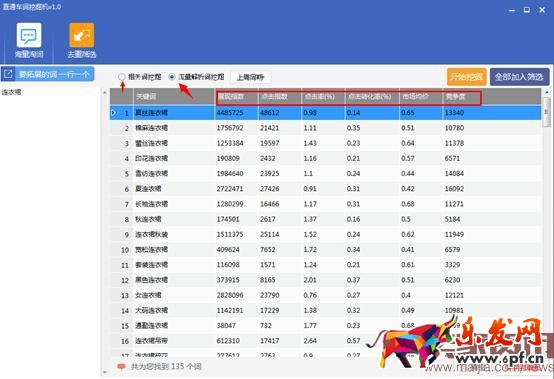Click the 14084 competition value cell
The width and height of the screenshot is (554, 379).
(454, 174)
